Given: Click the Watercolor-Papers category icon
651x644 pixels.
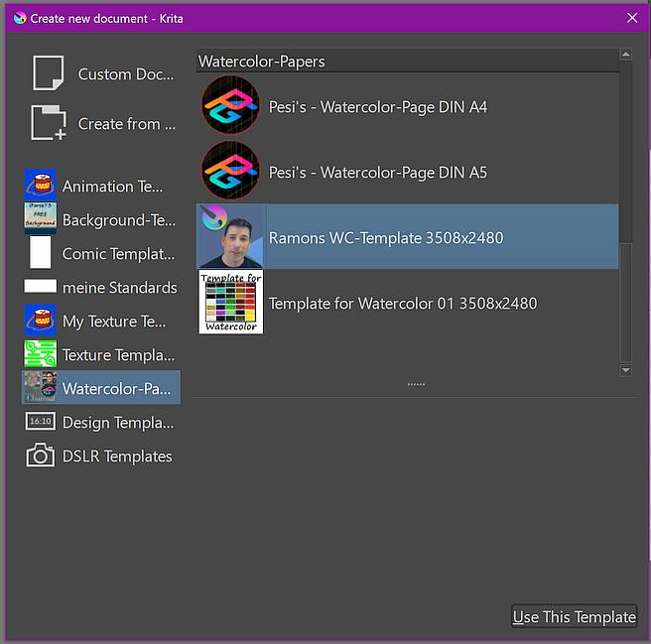Looking at the screenshot, I should [40, 387].
